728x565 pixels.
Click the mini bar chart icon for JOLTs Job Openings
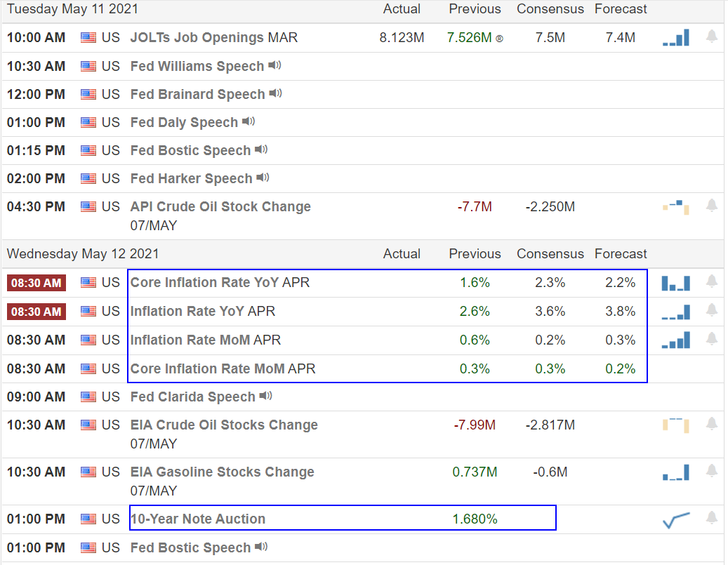tap(675, 37)
